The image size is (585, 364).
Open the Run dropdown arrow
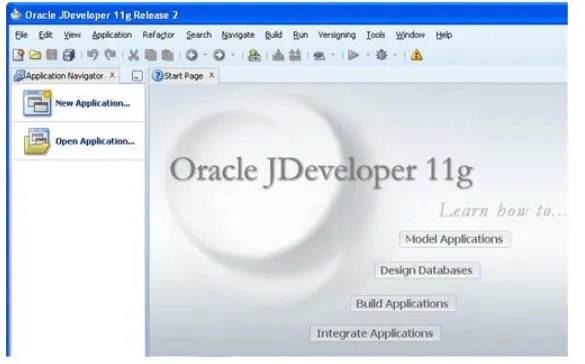point(367,55)
